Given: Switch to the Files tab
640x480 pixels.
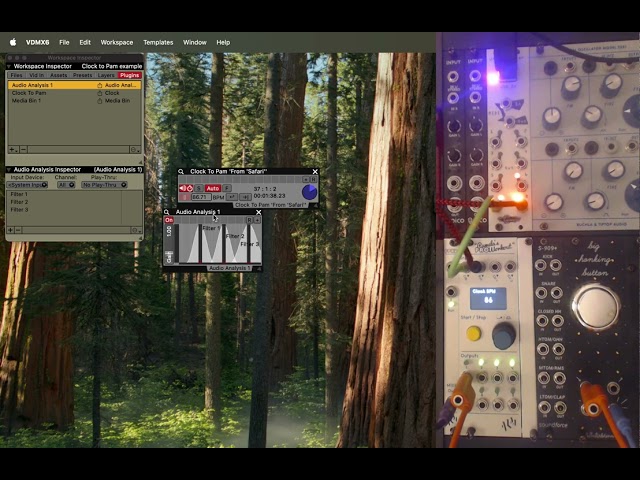Looking at the screenshot, I should [x=16, y=75].
